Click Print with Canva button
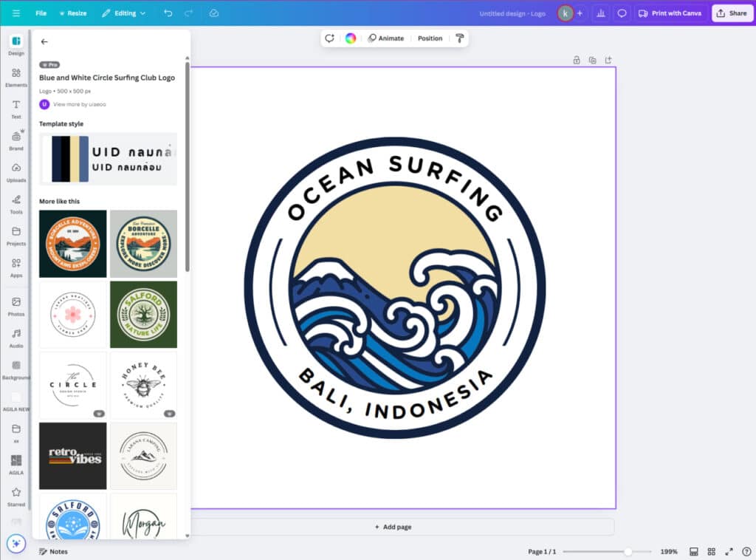Screen dimensions: 756x560 pyautogui.click(x=670, y=13)
